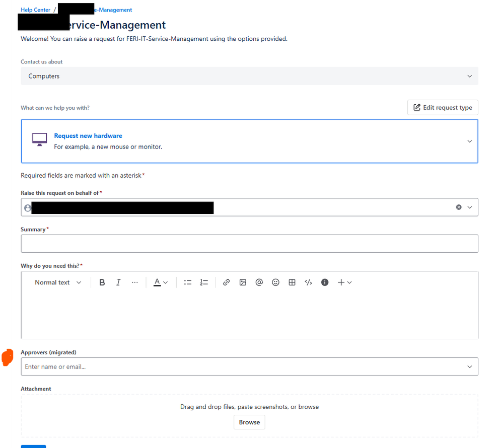
Task: Click the 'Edit request type' button
Action: tap(442, 107)
